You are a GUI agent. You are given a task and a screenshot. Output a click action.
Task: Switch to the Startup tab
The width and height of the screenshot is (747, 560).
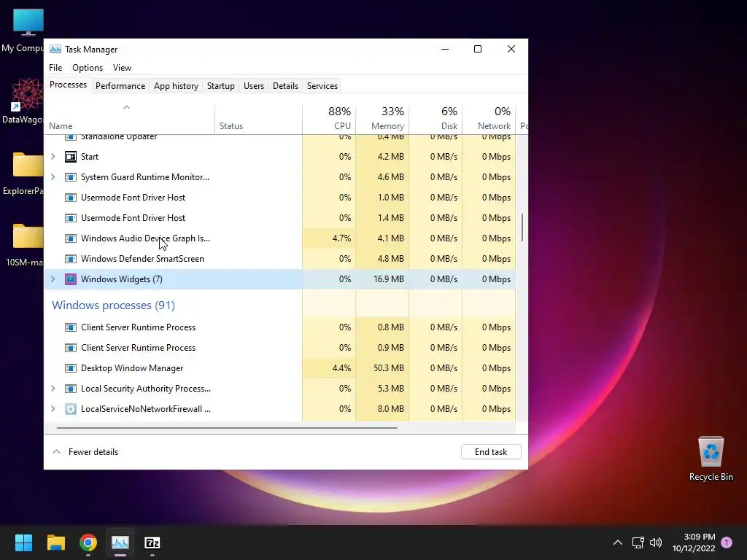220,86
